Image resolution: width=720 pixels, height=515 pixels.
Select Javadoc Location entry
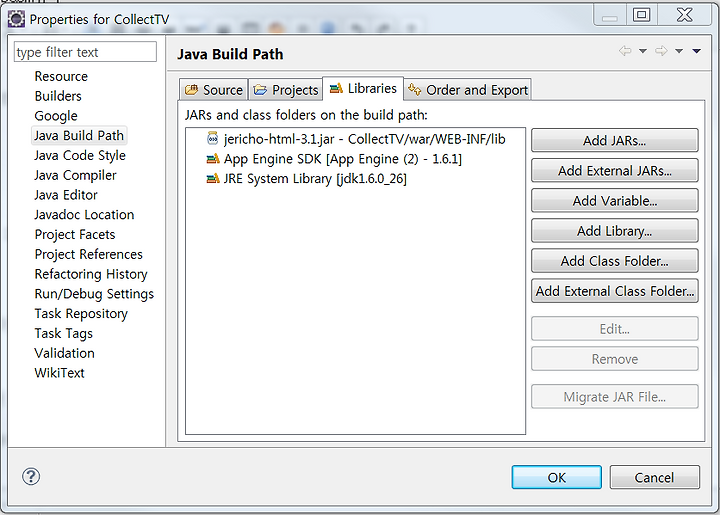[84, 214]
